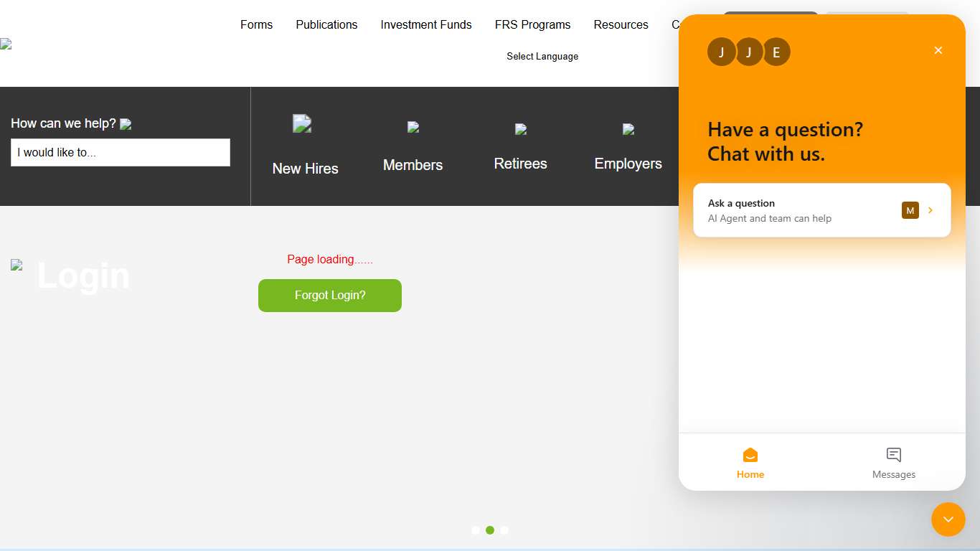Select the third carousel dot

click(504, 530)
